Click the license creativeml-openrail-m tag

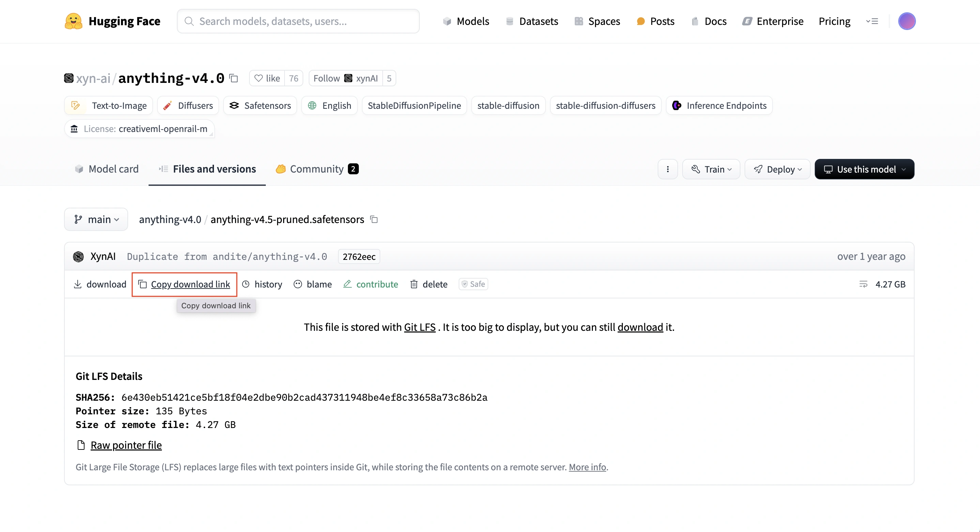139,129
